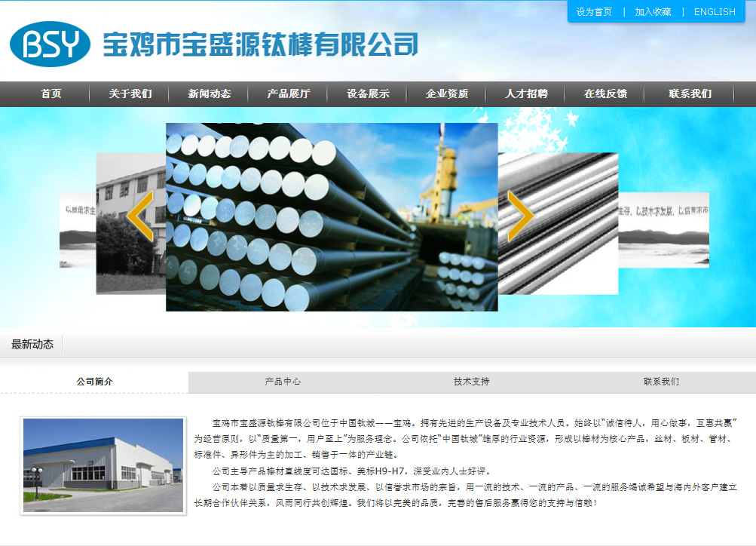Click 设为首页 link
The image size is (756, 546).
[594, 11]
